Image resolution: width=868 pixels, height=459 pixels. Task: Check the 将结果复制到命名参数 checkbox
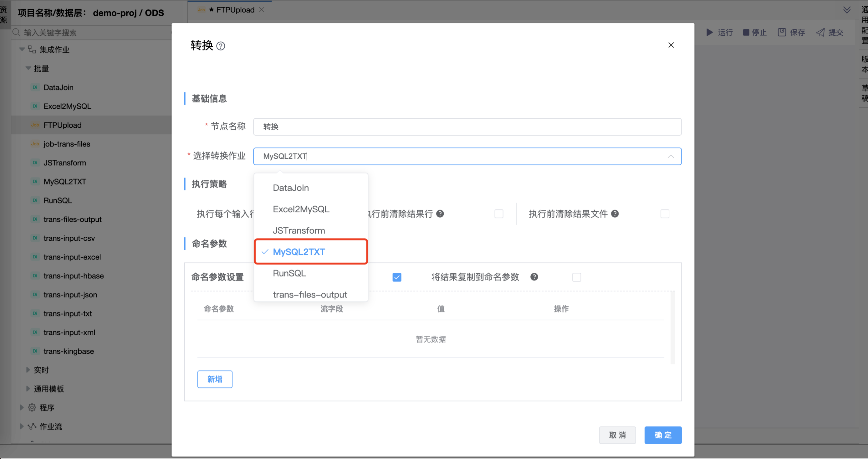pos(577,277)
